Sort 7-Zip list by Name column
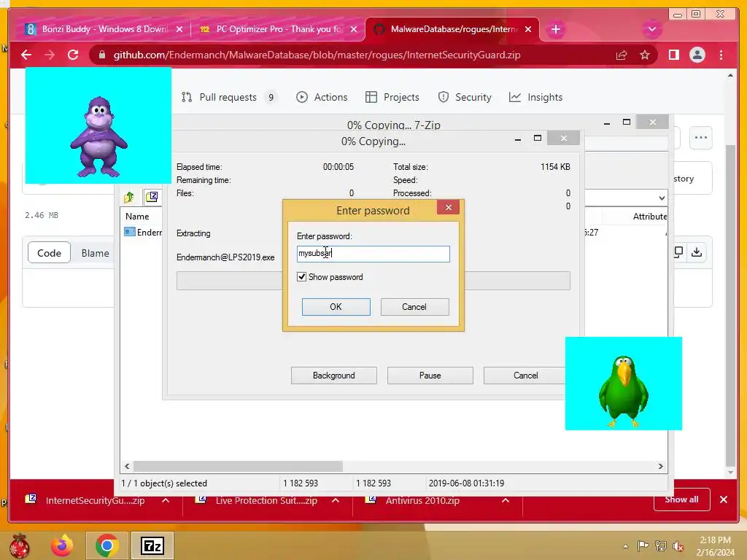Viewport: 747px width, 560px height. point(137,216)
